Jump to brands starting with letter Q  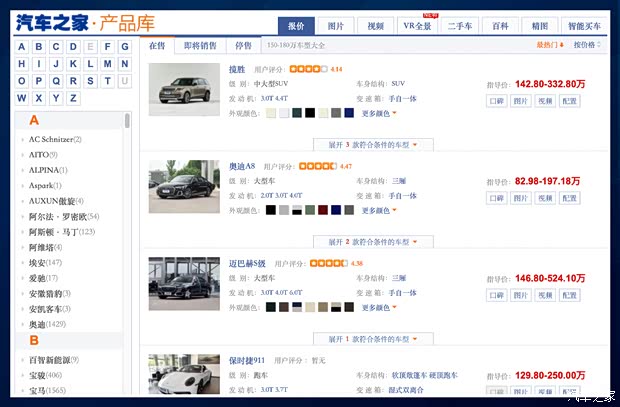click(56, 81)
